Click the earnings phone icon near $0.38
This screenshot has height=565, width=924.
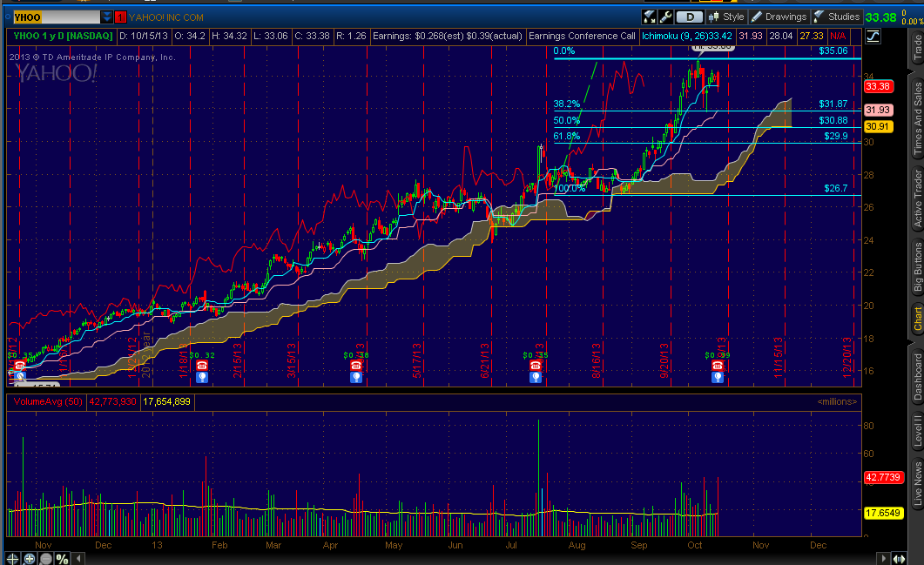pos(355,367)
